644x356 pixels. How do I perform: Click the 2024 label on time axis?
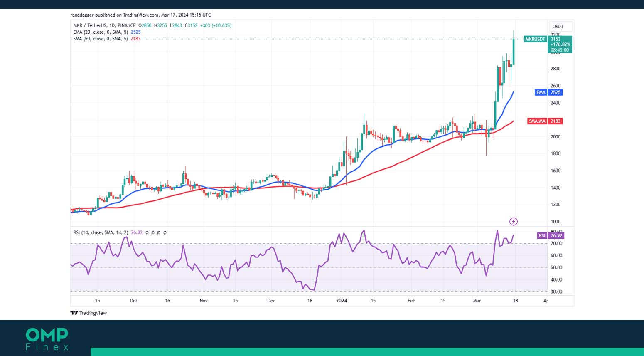(x=342, y=300)
